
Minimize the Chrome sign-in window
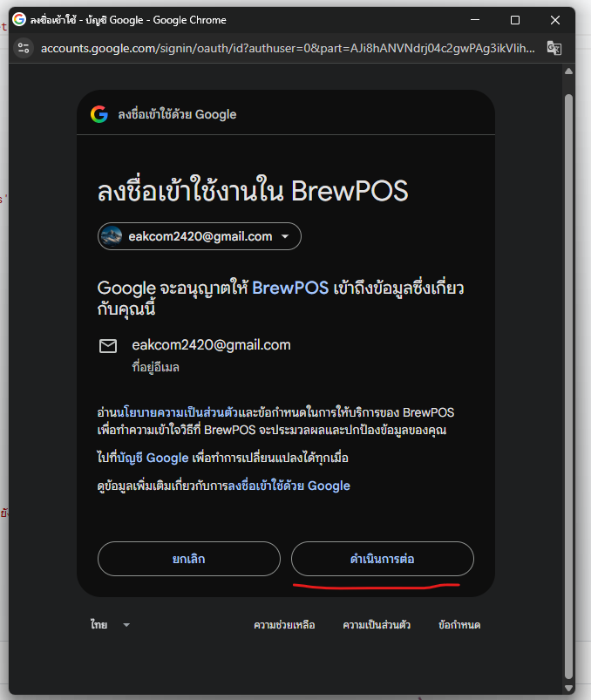[475, 20]
